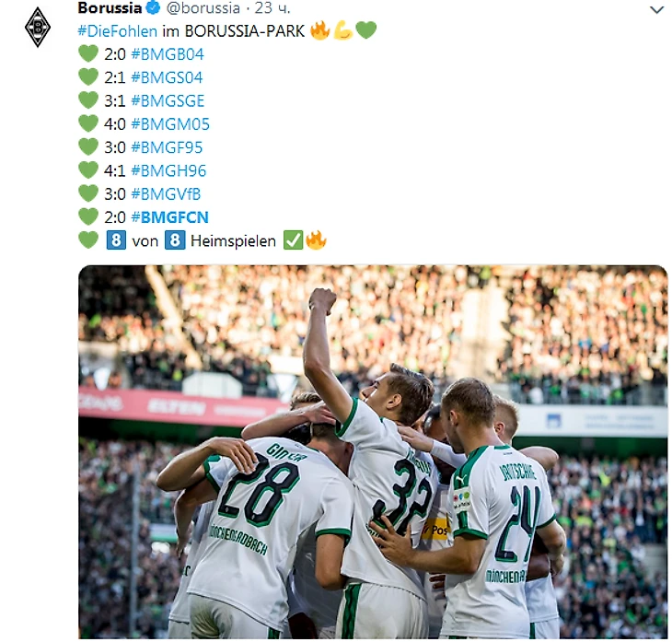Open the #BMGS04 hashtag

point(167,77)
